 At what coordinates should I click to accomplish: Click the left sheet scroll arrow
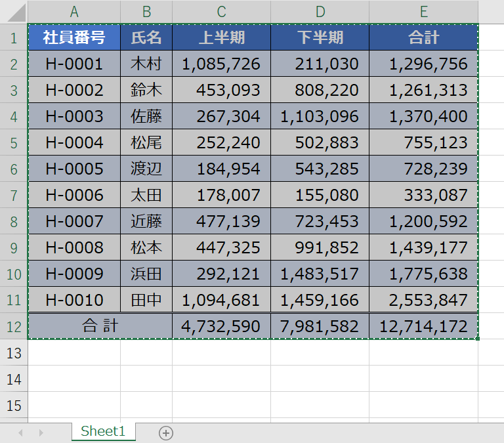pyautogui.click(x=20, y=432)
